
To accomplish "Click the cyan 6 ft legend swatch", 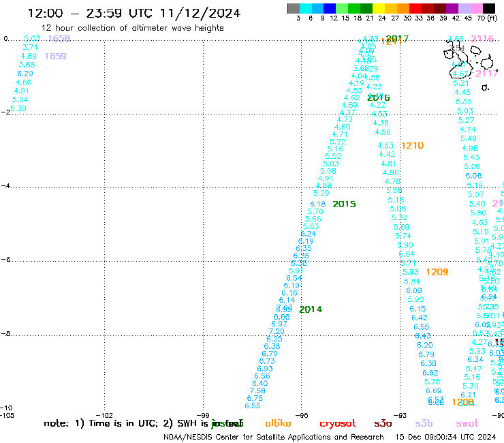I will 306,8.
